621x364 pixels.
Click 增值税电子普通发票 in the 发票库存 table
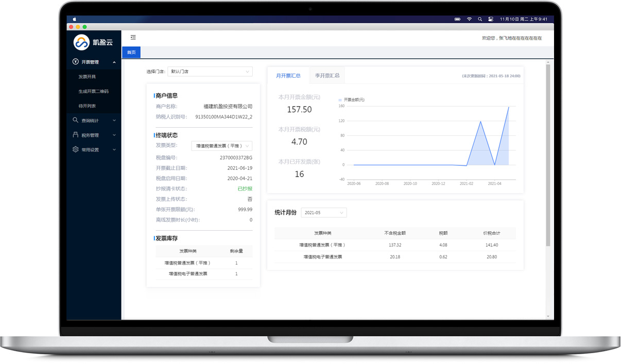(x=188, y=274)
